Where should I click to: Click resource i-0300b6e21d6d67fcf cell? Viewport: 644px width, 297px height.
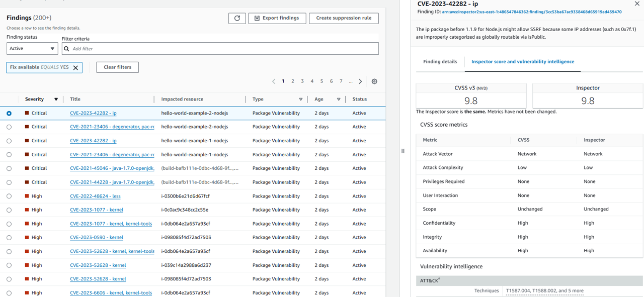(x=186, y=196)
